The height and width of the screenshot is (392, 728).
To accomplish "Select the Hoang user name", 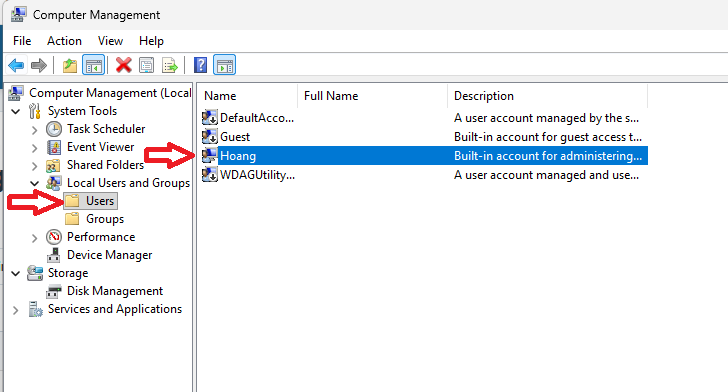I will pyautogui.click(x=238, y=156).
